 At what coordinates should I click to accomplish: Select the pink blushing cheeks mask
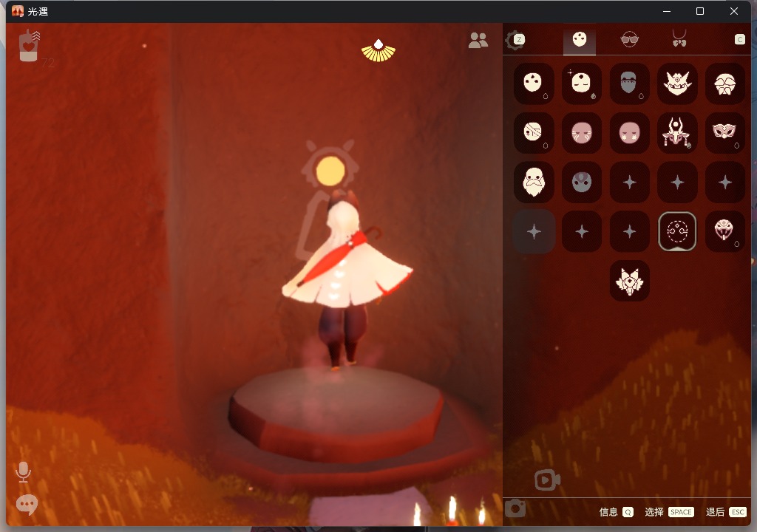tap(629, 133)
